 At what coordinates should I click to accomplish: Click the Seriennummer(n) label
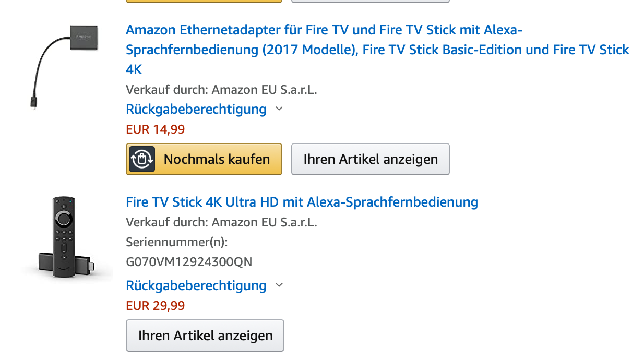coord(177,242)
